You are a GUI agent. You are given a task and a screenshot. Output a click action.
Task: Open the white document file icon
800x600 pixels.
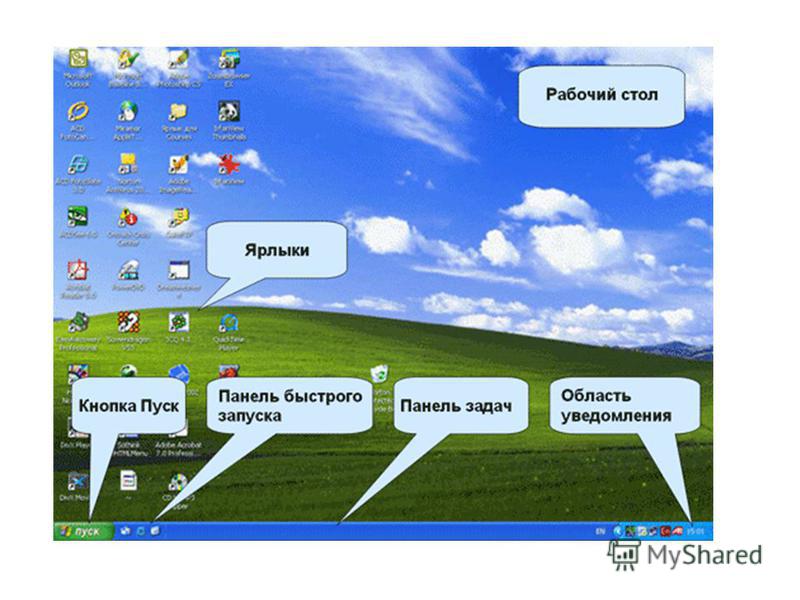tap(128, 481)
